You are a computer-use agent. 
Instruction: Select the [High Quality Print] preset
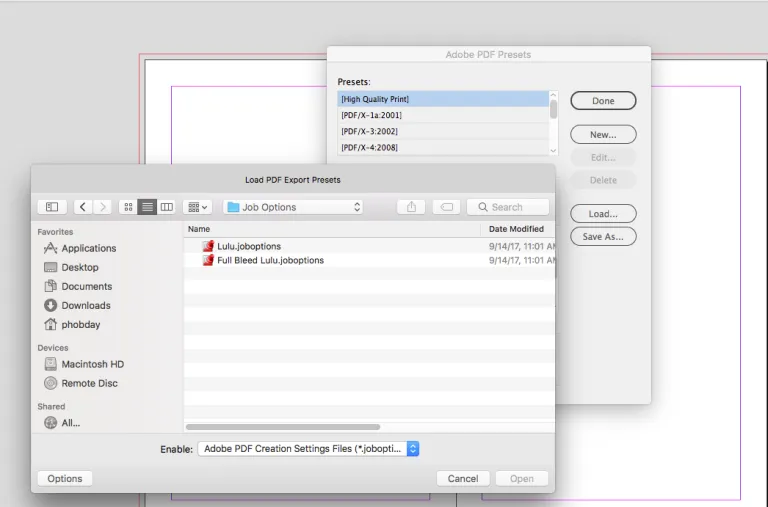tap(443, 99)
